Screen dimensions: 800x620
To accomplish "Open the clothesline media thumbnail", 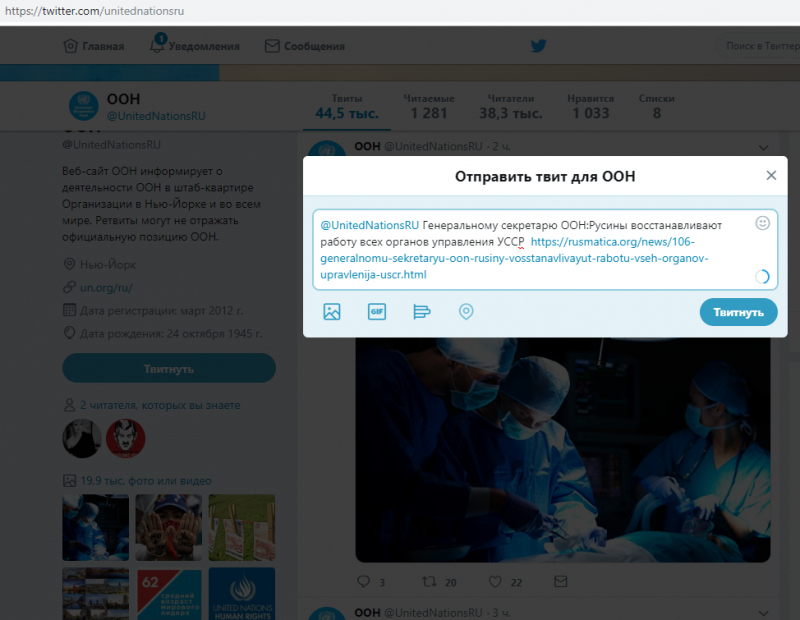I will (242, 527).
